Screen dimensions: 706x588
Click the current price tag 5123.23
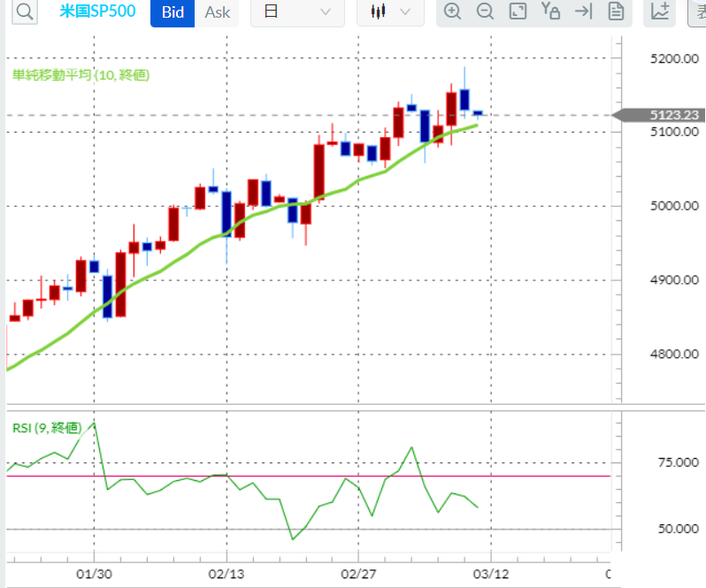(658, 115)
